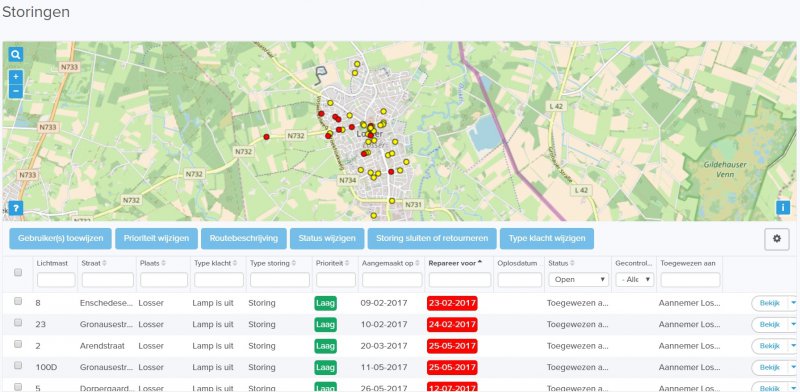
Task: Click the Oplosdatum column header
Action: pyautogui.click(x=517, y=263)
